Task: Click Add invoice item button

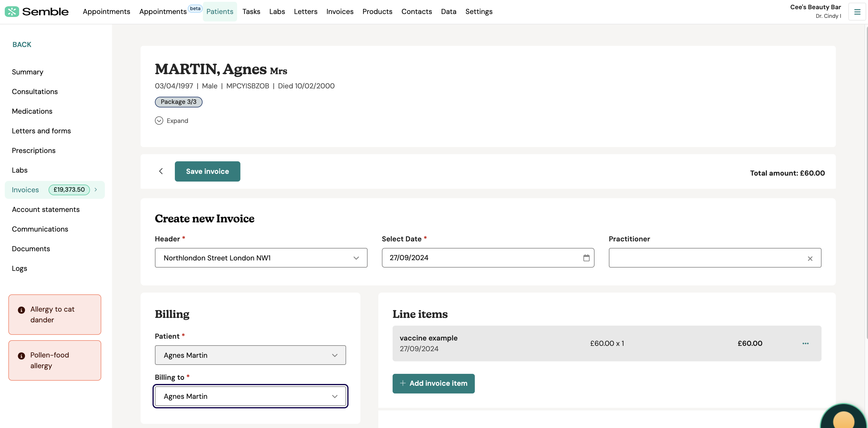Action: [433, 383]
